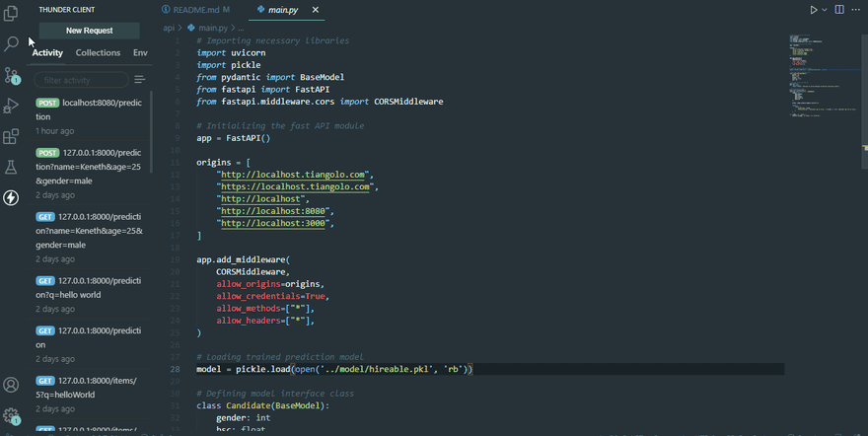Open editor More Actions ellipsis
This screenshot has height=436, width=868.
click(x=856, y=10)
